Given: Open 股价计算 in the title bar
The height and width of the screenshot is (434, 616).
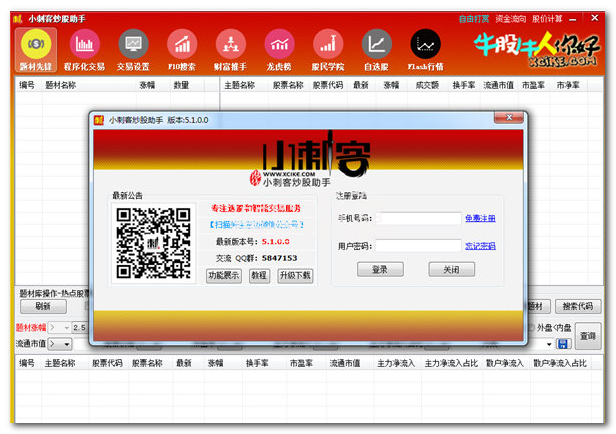Looking at the screenshot, I should tap(547, 19).
